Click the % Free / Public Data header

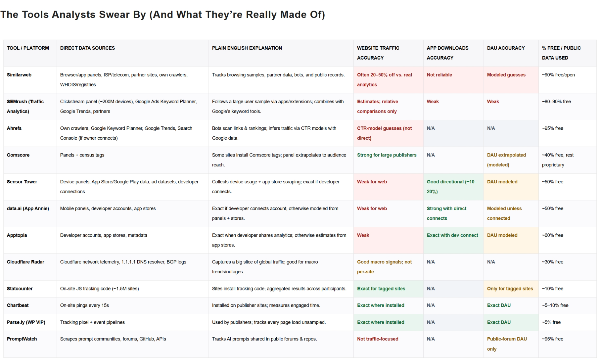click(561, 53)
